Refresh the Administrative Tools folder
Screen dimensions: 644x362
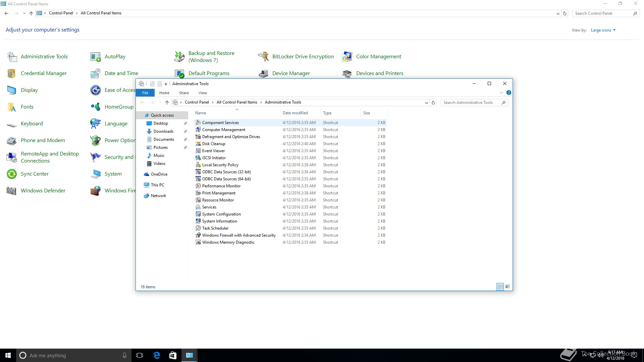click(x=433, y=103)
